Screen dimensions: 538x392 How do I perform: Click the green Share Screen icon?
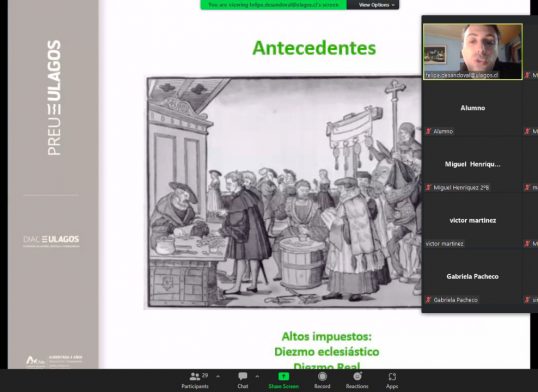pos(283,377)
